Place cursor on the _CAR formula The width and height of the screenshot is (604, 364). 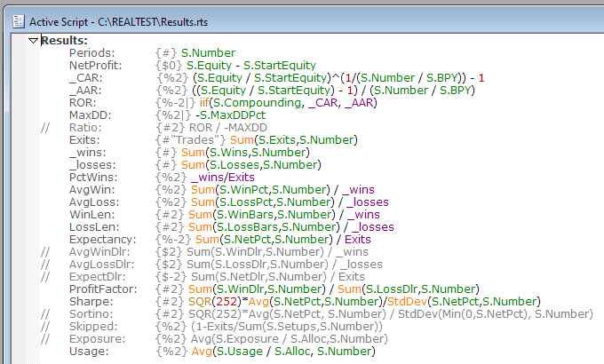pyautogui.click(x=338, y=78)
